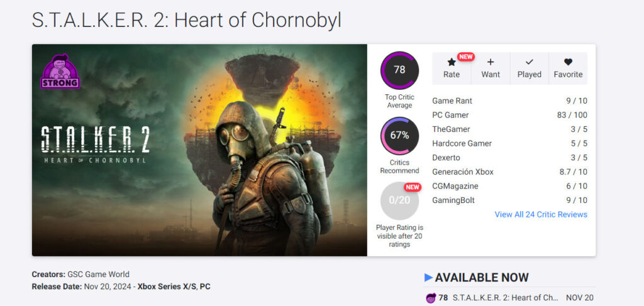Open the Game Rant review

452,101
